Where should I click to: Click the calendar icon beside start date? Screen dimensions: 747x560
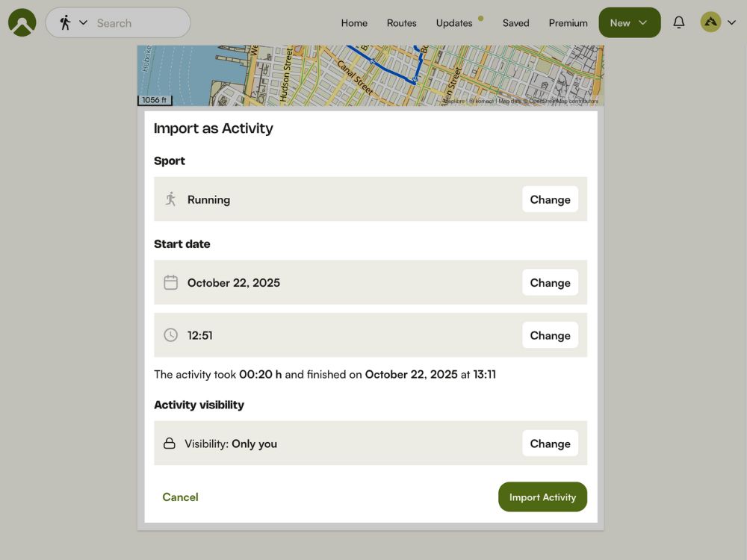tap(171, 282)
